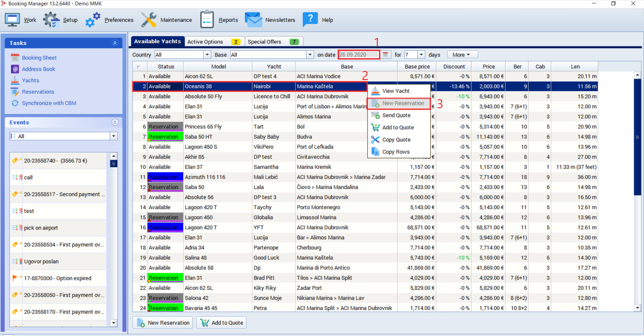Click green Reservation status for Saba 50 HT
This screenshot has width=644, height=336.
point(165,137)
